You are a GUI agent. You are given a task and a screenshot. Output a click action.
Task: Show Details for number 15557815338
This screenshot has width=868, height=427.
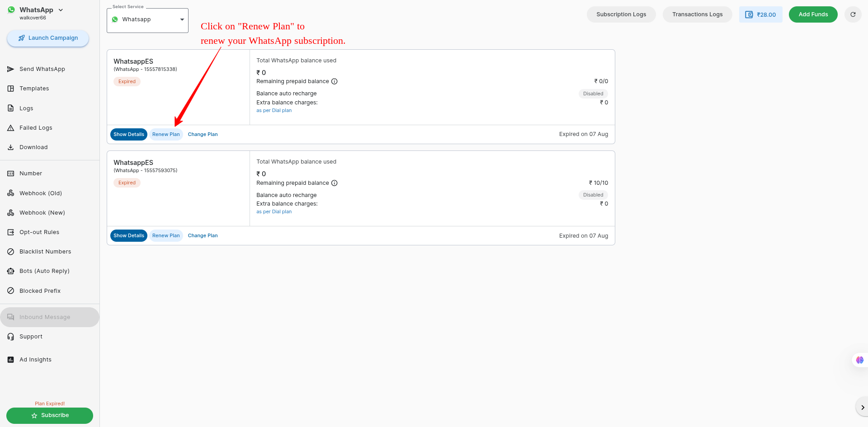tap(129, 135)
